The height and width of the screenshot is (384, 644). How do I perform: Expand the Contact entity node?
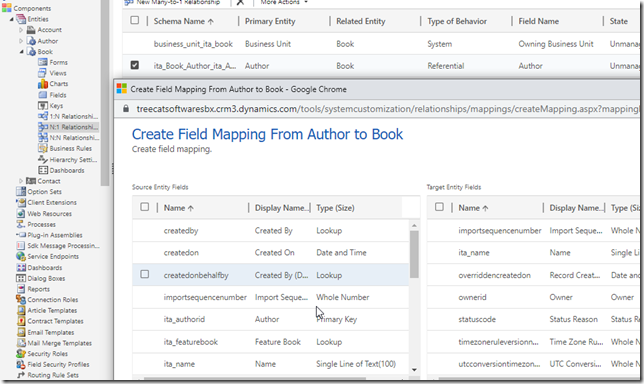pos(21,181)
